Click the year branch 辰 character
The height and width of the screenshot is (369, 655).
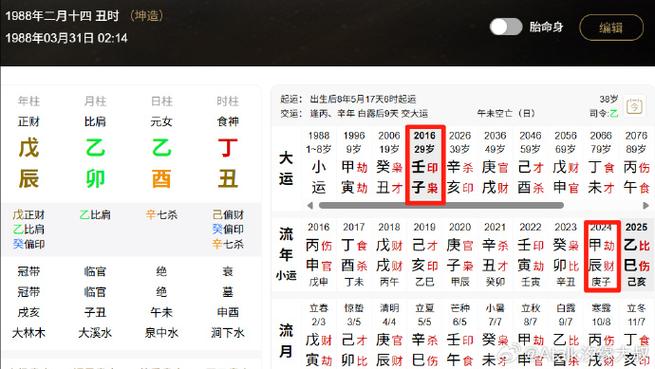pos(29,179)
